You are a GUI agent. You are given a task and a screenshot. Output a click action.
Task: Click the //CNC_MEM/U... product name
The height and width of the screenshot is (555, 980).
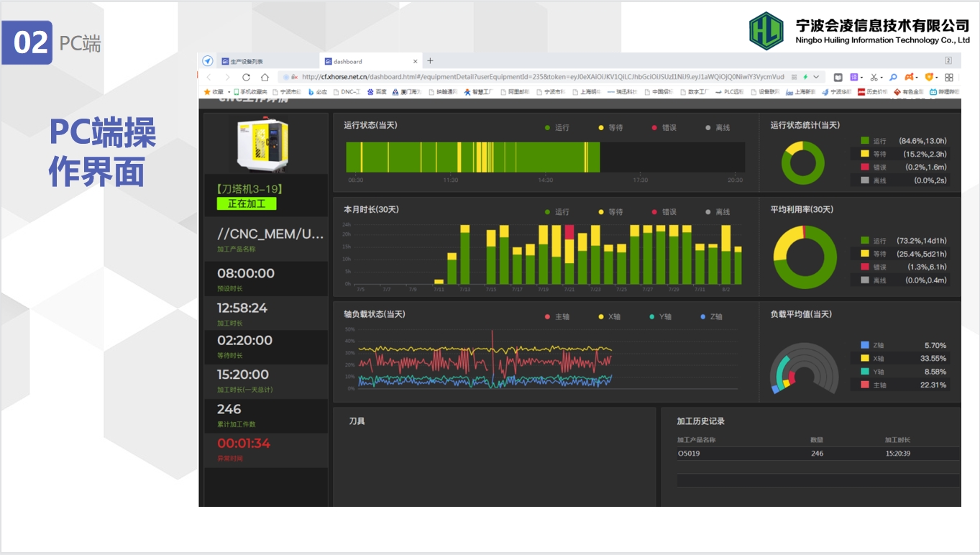coord(270,234)
